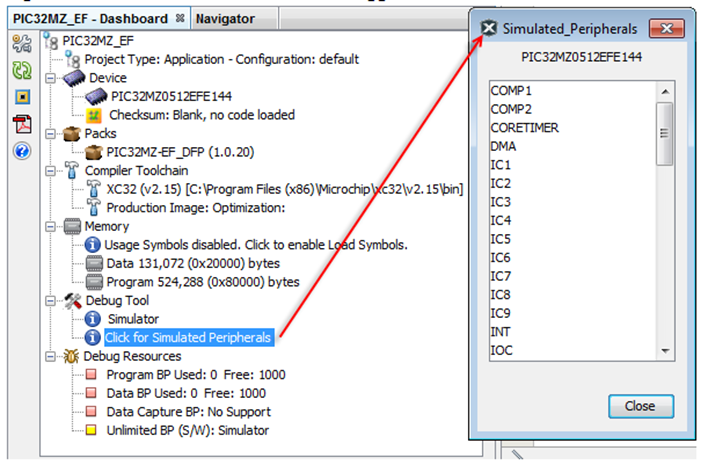This screenshot has width=708, height=465.
Task: Collapse the Memory tree node
Action: 51,227
